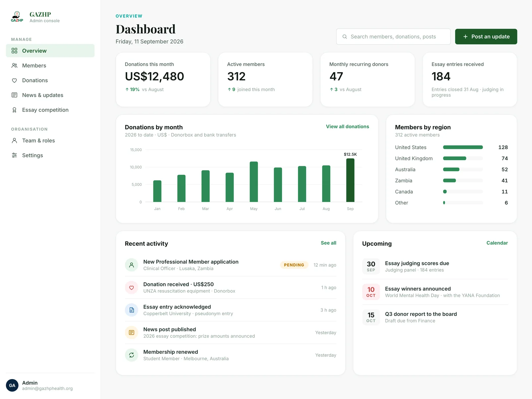The width and height of the screenshot is (532, 399).
Task: Open the Settings page
Action: [x=50, y=155]
